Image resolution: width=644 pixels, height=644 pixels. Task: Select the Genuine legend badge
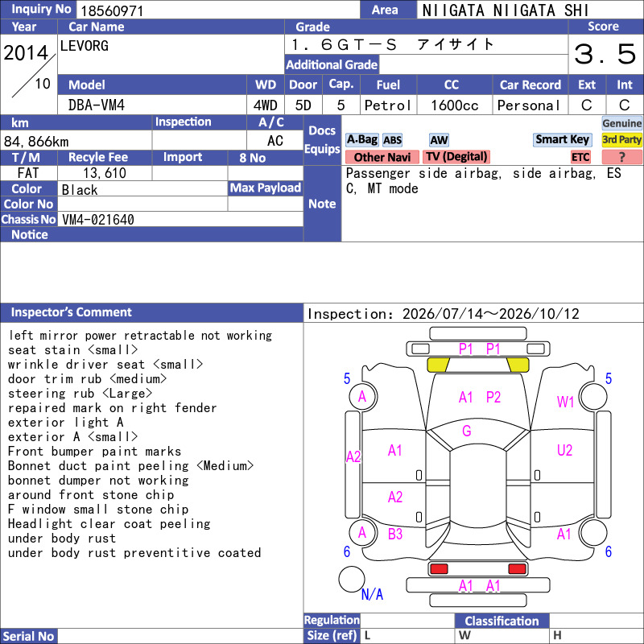click(621, 123)
